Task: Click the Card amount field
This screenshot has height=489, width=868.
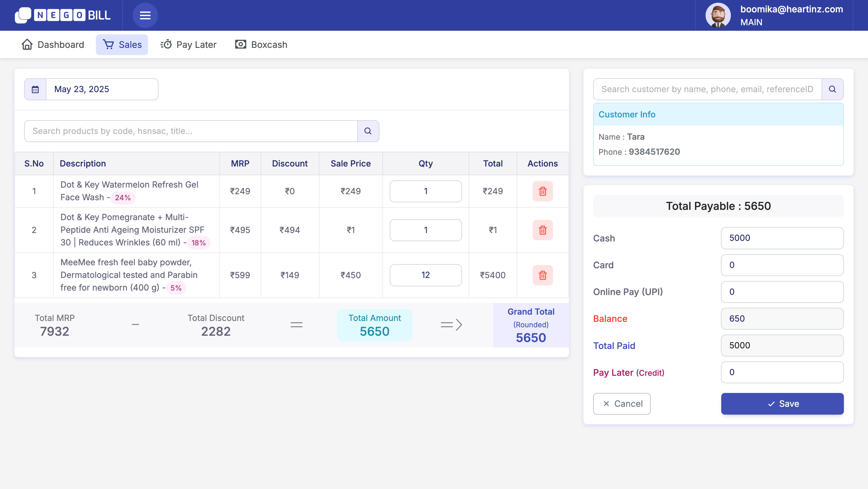Action: pyautogui.click(x=782, y=265)
